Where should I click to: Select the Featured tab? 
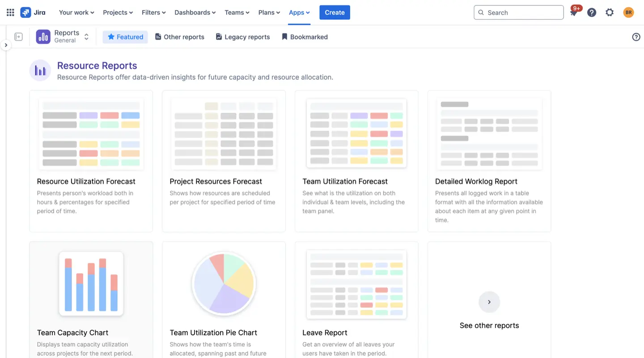click(125, 37)
